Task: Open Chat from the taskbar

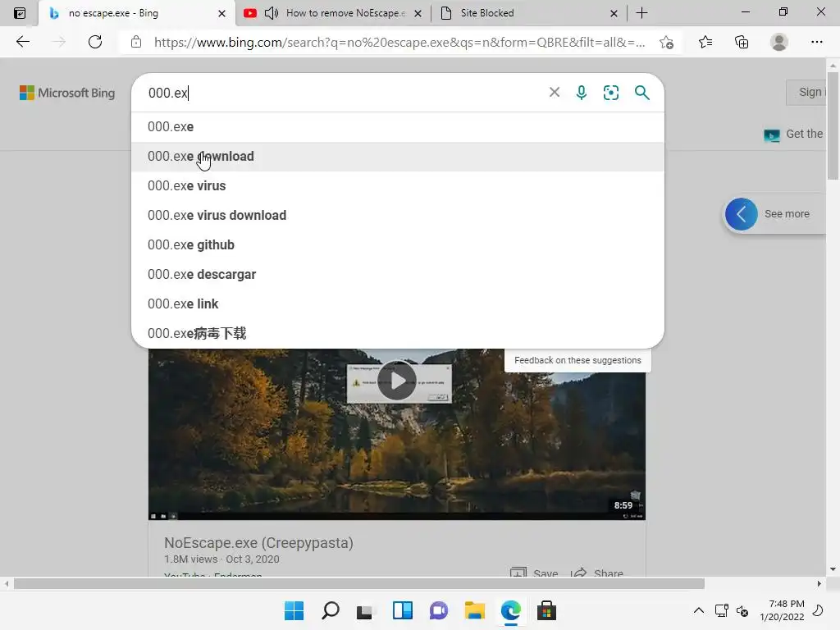Action: pos(438,610)
